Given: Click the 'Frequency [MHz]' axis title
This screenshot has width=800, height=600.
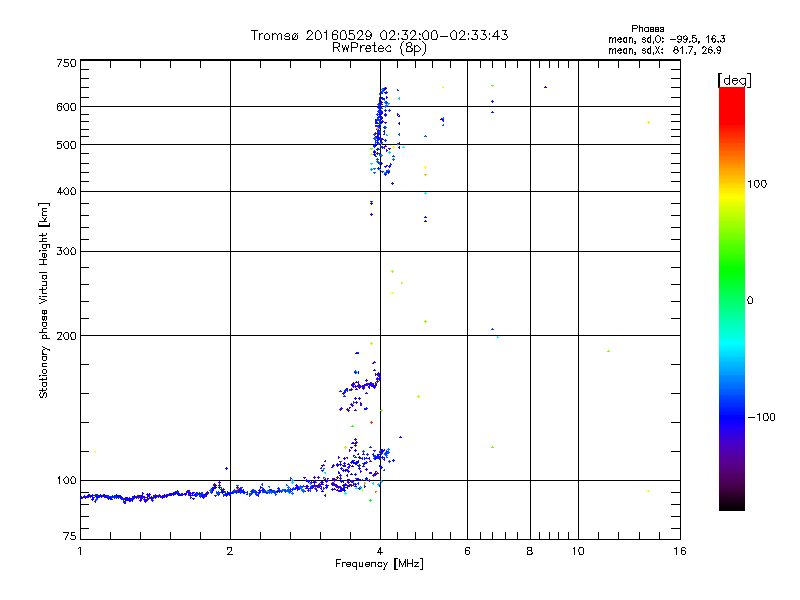Looking at the screenshot, I should click(379, 564).
